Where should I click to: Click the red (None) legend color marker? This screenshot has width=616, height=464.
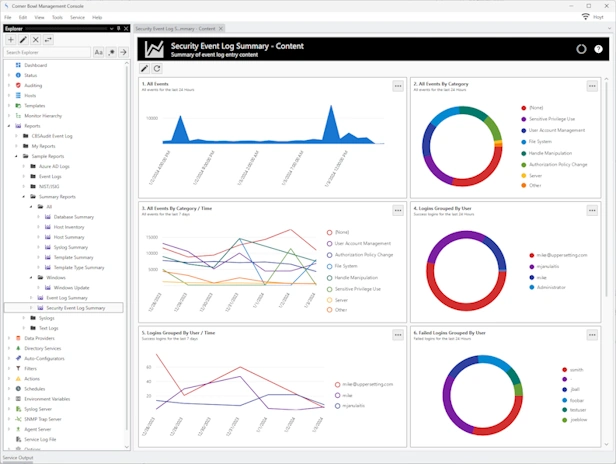tap(524, 108)
